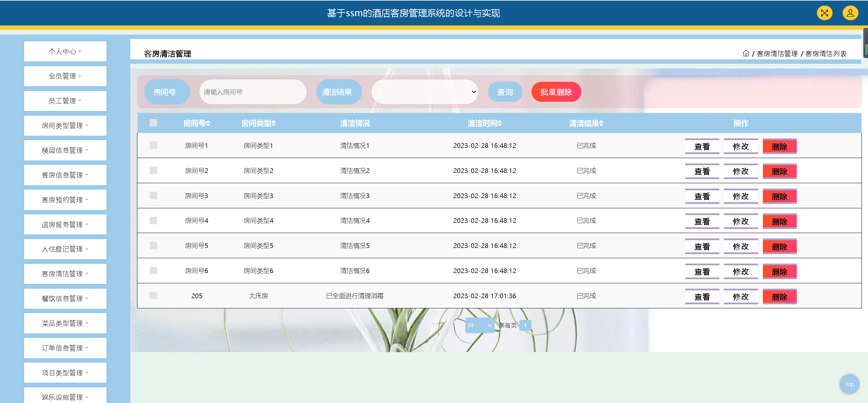The image size is (868, 403).
Task: Open the rows-per-page dropdown showing 10
Action: coord(479,325)
